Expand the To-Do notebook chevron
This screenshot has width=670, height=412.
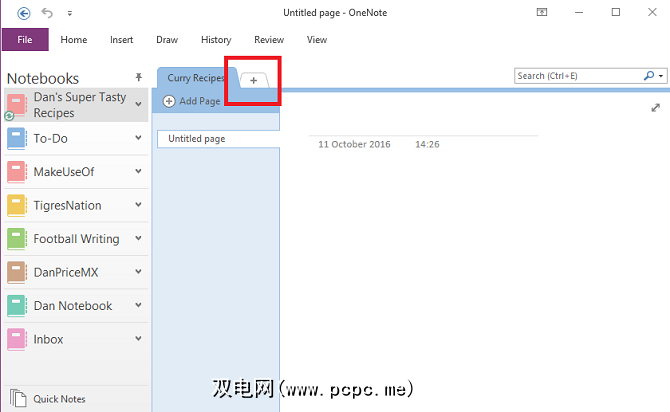tap(138, 138)
